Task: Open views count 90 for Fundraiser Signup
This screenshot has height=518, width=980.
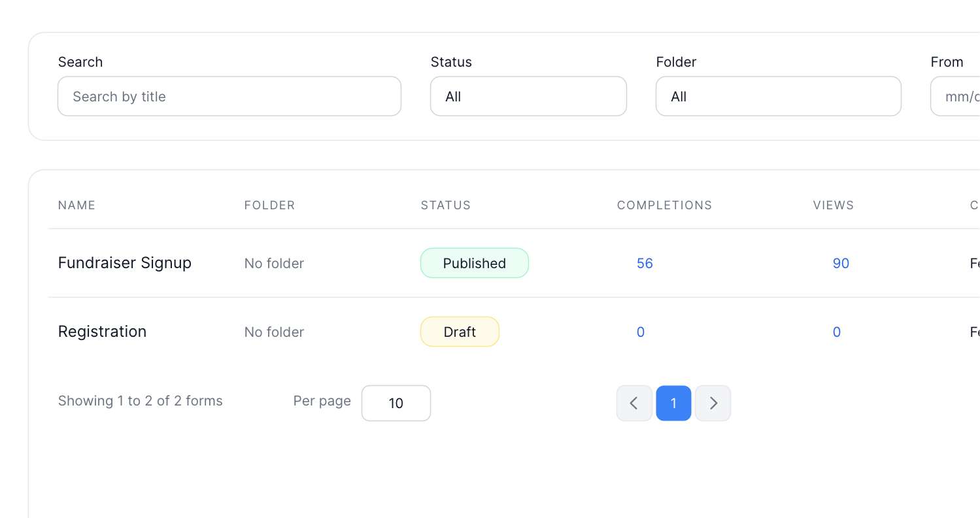Action: pyautogui.click(x=841, y=263)
